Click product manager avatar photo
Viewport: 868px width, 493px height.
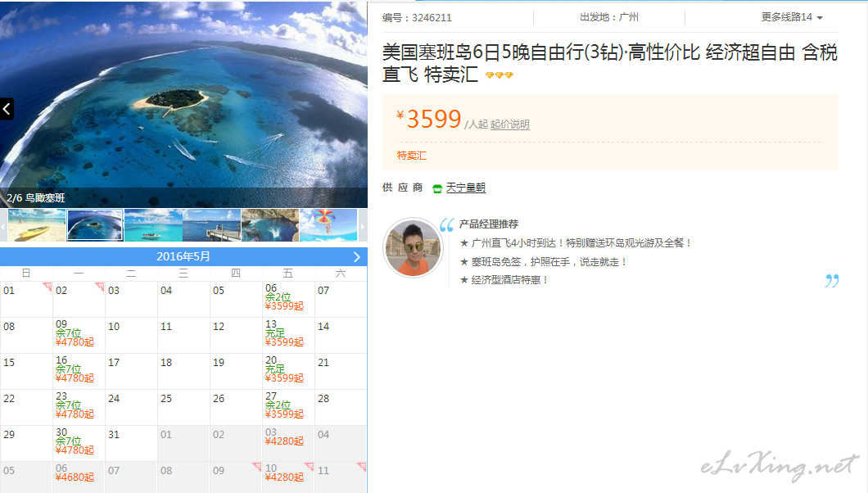413,247
